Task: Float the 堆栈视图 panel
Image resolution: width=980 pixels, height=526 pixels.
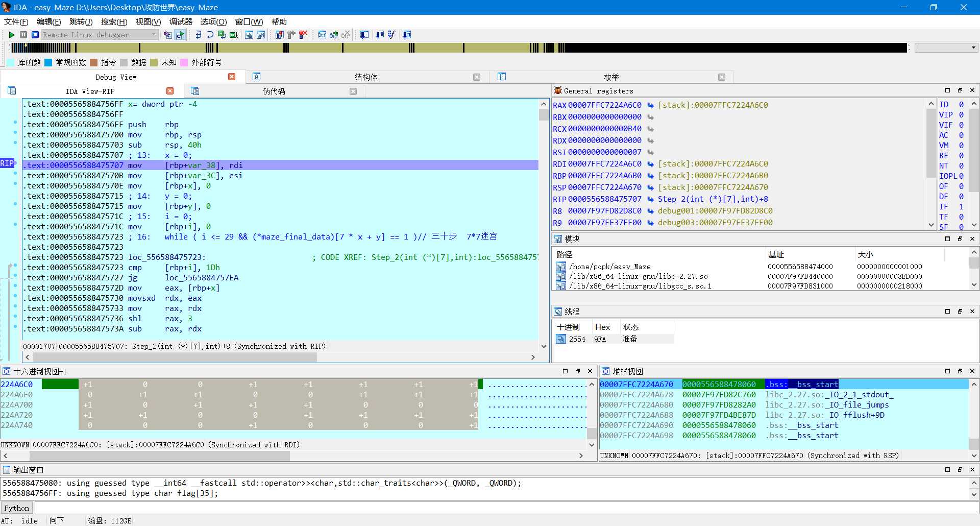Action: (960, 371)
